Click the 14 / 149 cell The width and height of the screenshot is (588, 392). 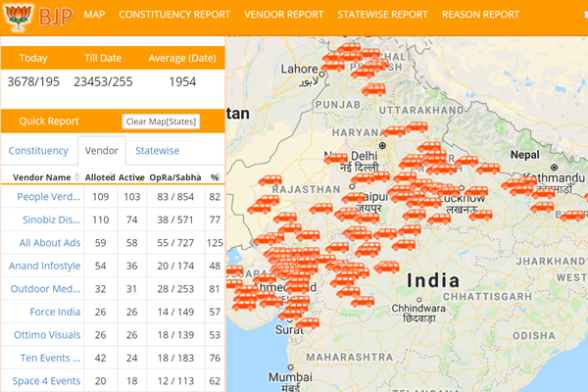pos(175,312)
